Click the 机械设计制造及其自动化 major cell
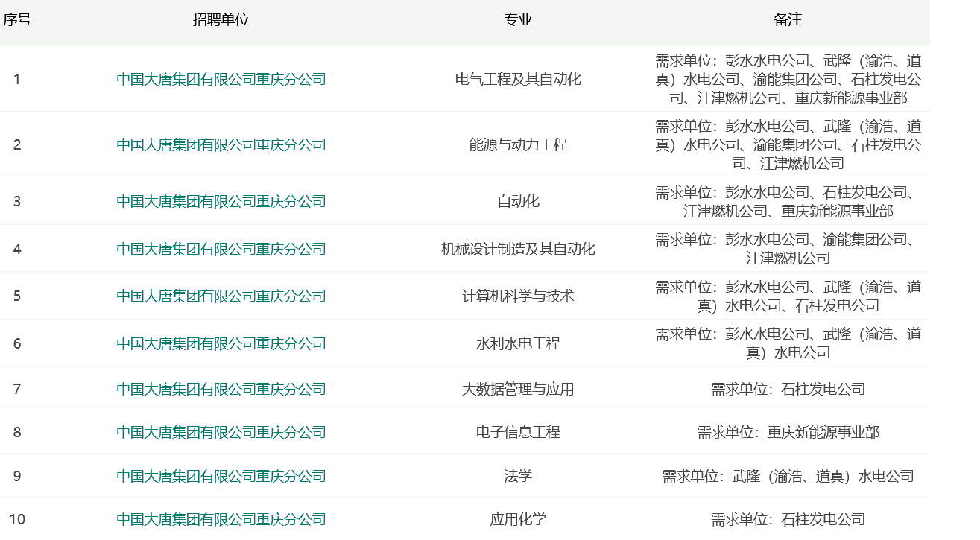The height and width of the screenshot is (540, 980). [518, 249]
